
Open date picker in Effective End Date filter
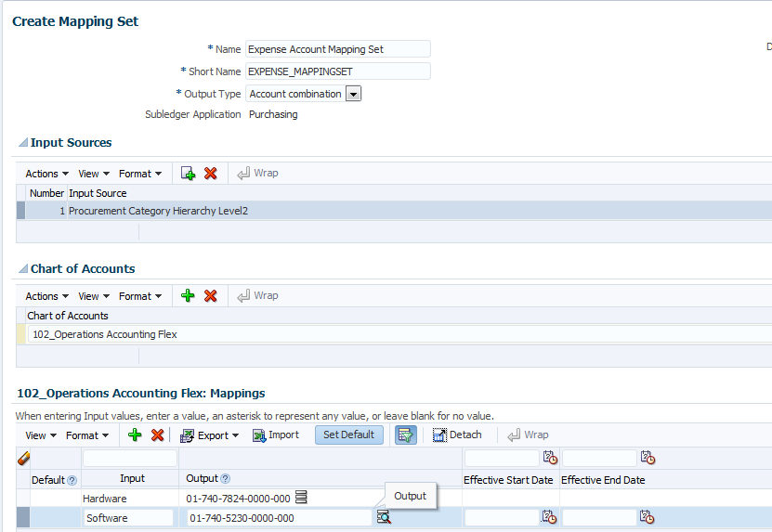648,458
